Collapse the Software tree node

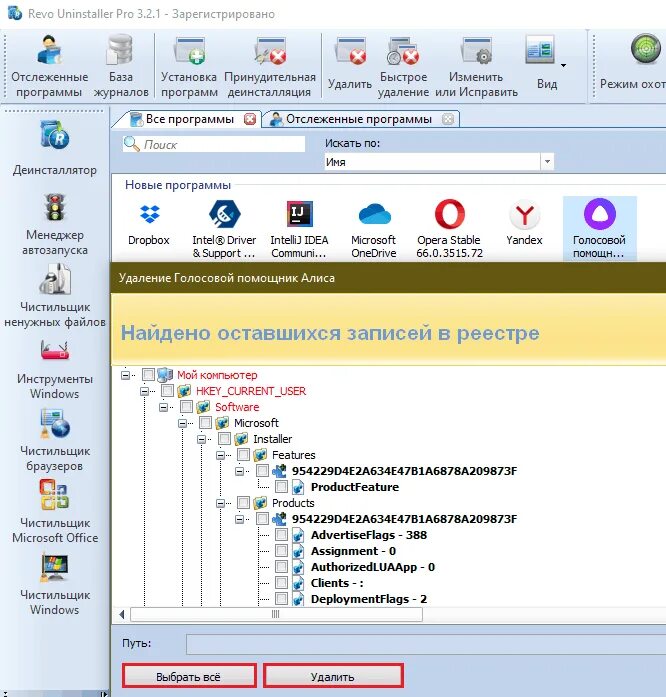[x=164, y=407]
